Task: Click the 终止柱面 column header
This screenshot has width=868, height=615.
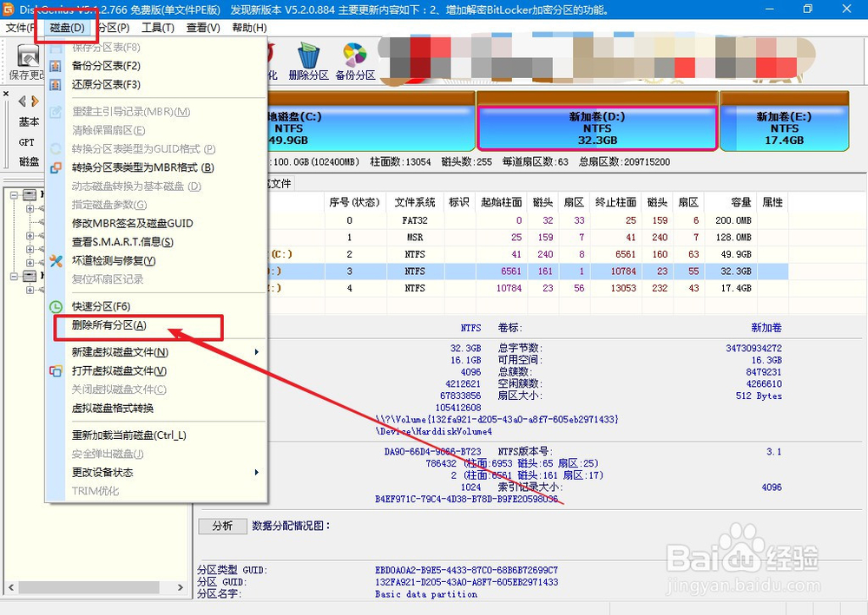Action: tap(615, 202)
